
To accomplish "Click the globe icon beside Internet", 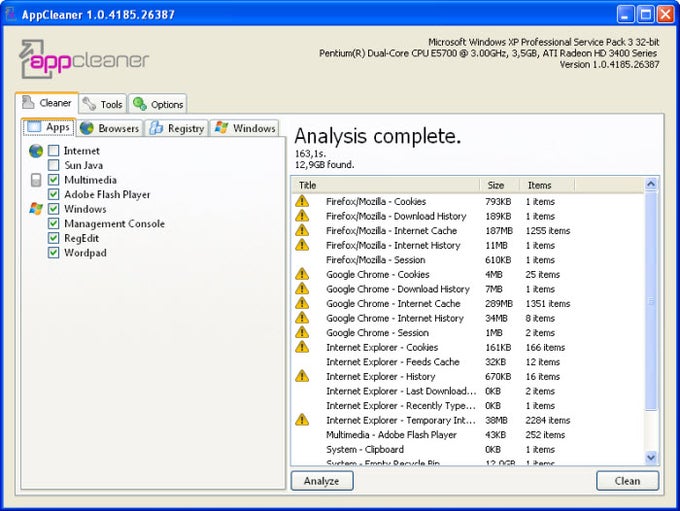I will (x=36, y=151).
